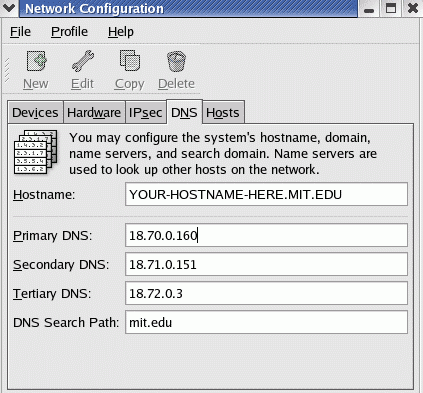Switch to the Hosts tab
Viewport: 423px width, 393px height.
coord(223,112)
